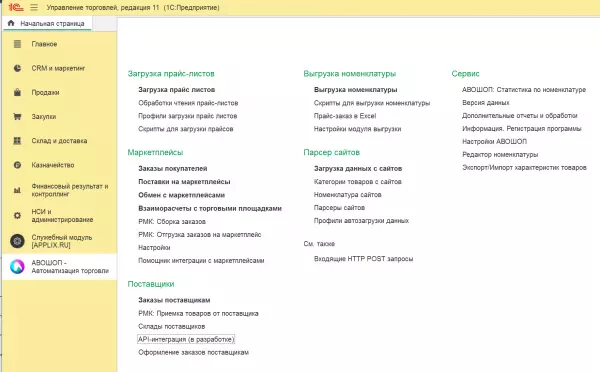Image resolution: width=600 pixels, height=372 pixels.
Task: Open the hamburger main menu
Action: 34,7
